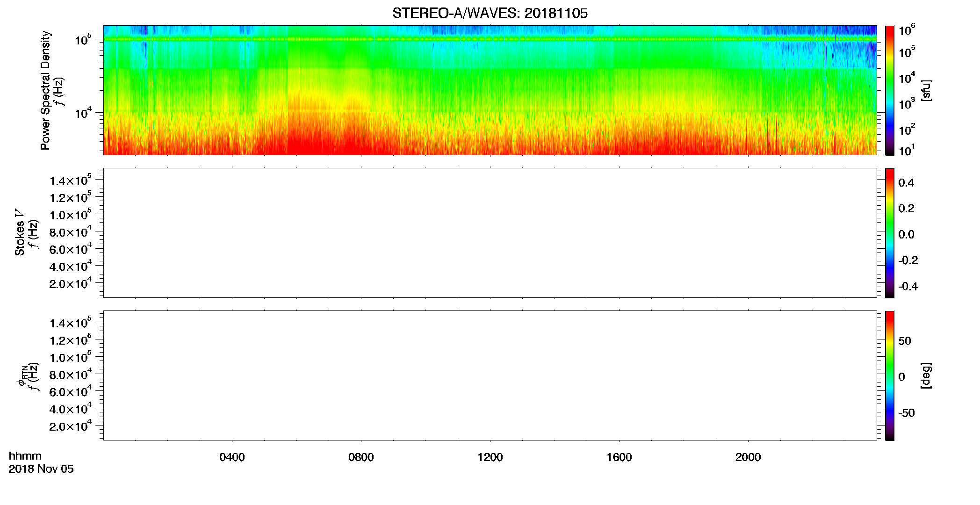Click the 0.4 Stokes V colorbar tick

[906, 183]
